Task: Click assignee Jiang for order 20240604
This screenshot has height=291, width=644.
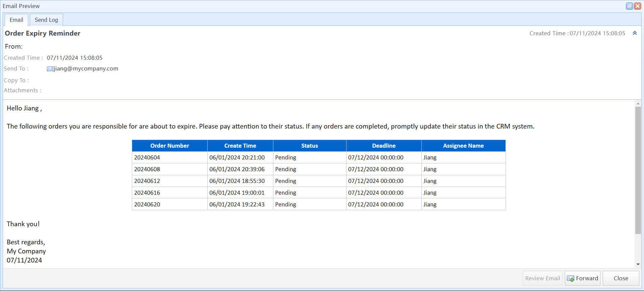Action: tap(430, 157)
